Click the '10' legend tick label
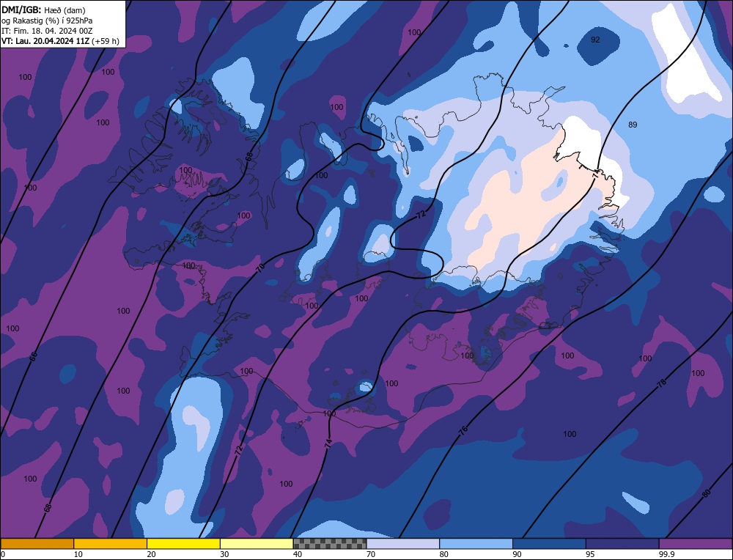Viewport: 733px width, 560px height. click(78, 554)
